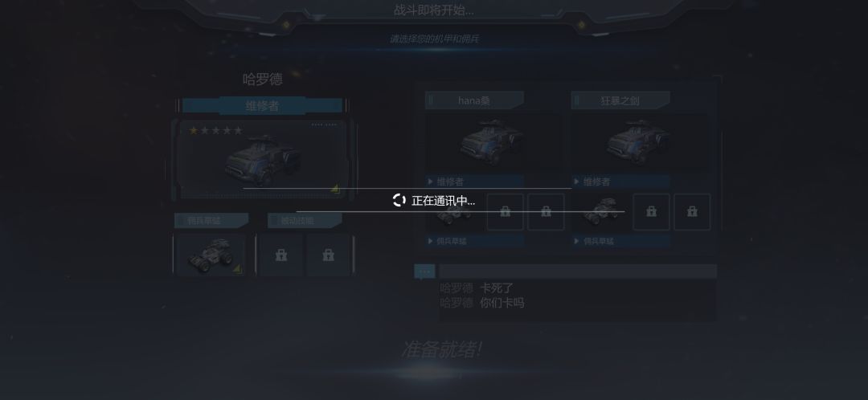Viewport: 868px width, 400px height.
Task: Select the first locked slot under hana桑
Action: coord(505,212)
